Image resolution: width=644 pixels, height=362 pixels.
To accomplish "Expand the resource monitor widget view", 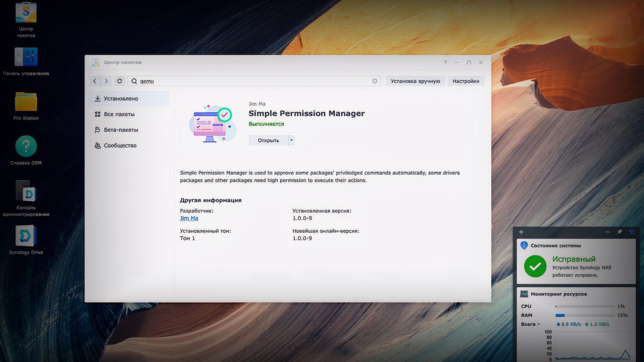I will 632,232.
